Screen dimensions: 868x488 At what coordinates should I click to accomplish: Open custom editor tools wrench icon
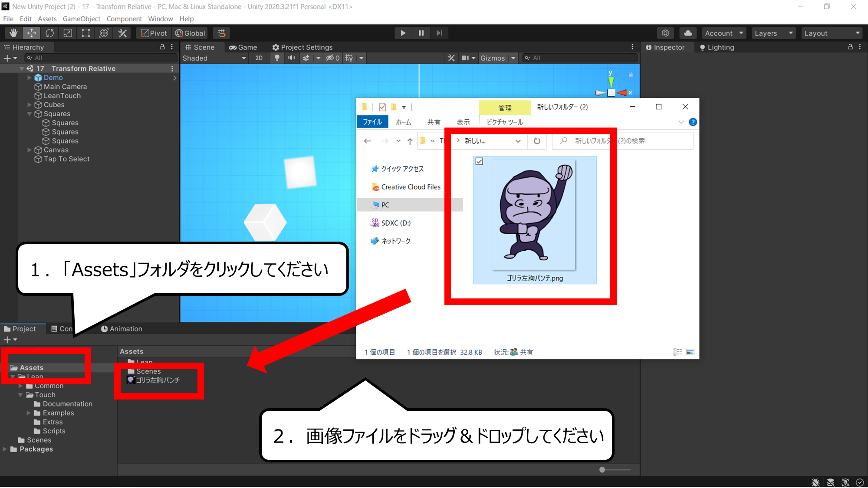point(122,33)
